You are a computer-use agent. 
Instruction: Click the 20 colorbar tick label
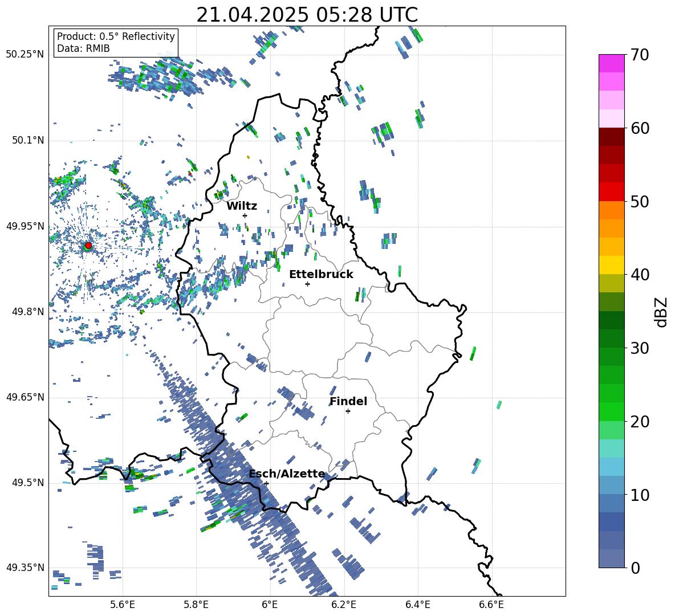(x=640, y=422)
